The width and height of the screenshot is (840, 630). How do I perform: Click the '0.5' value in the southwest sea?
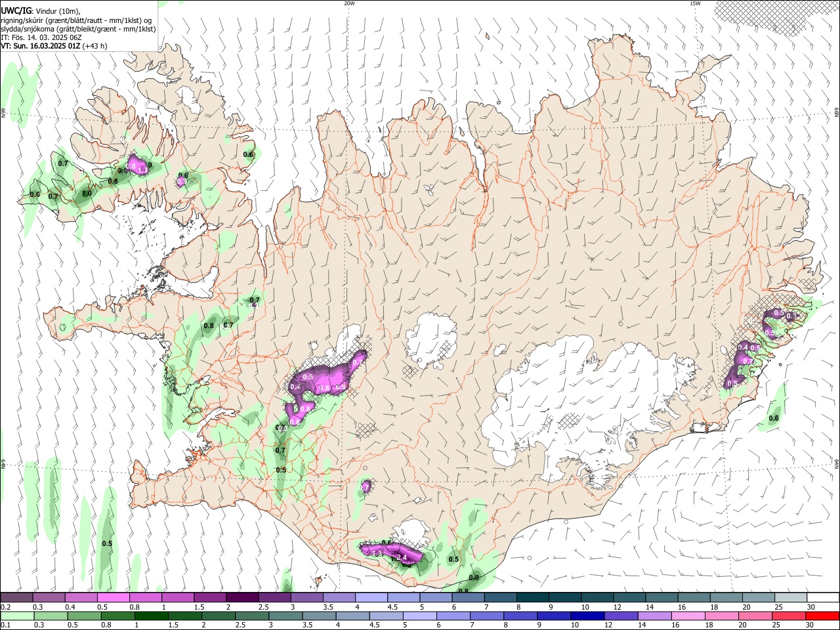107,544
